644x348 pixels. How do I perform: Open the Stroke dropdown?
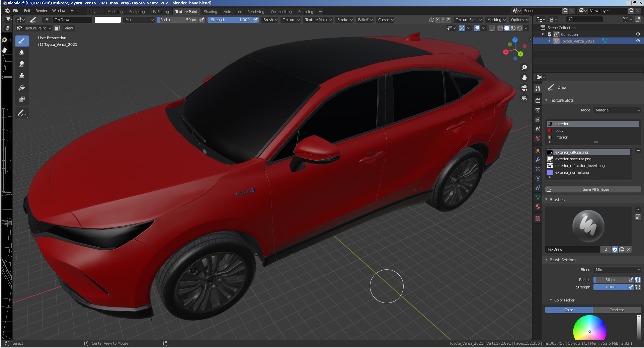[345, 20]
